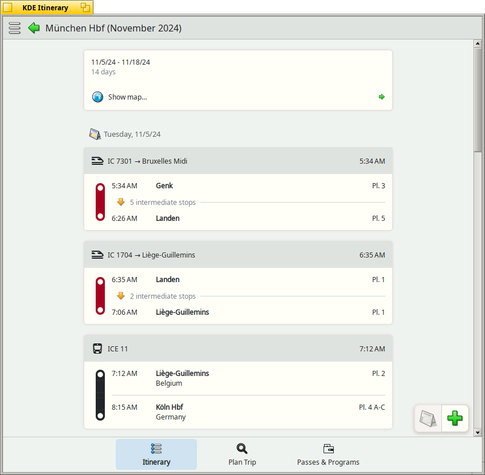Image resolution: width=485 pixels, height=475 pixels.
Task: Click the ICE 11 train icon
Action: (97, 349)
